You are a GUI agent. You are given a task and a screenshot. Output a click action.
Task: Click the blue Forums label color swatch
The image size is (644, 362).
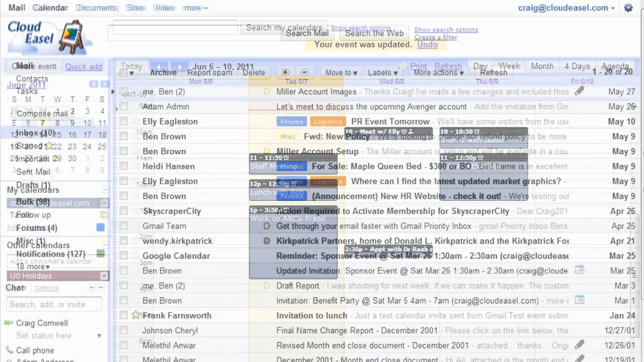click(x=101, y=228)
